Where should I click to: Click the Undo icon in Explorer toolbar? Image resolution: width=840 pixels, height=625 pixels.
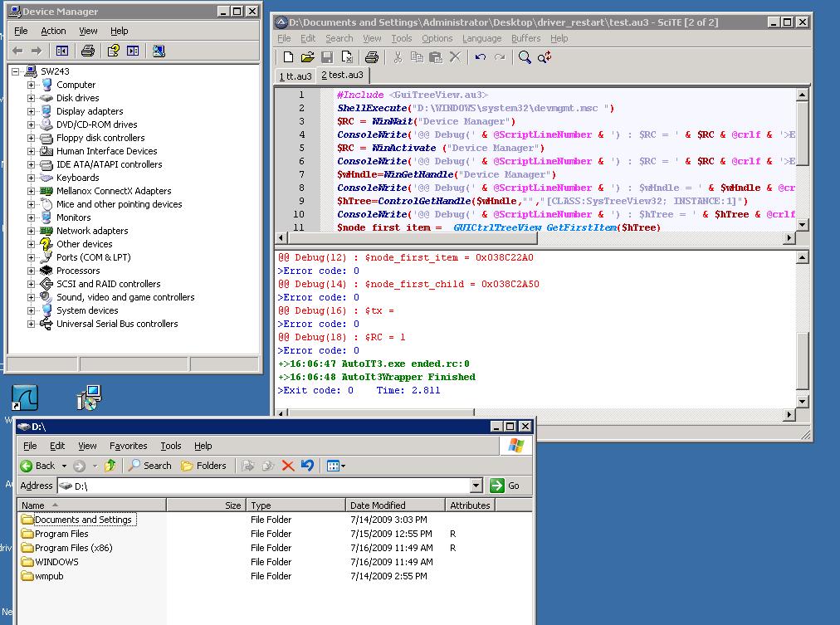click(307, 466)
